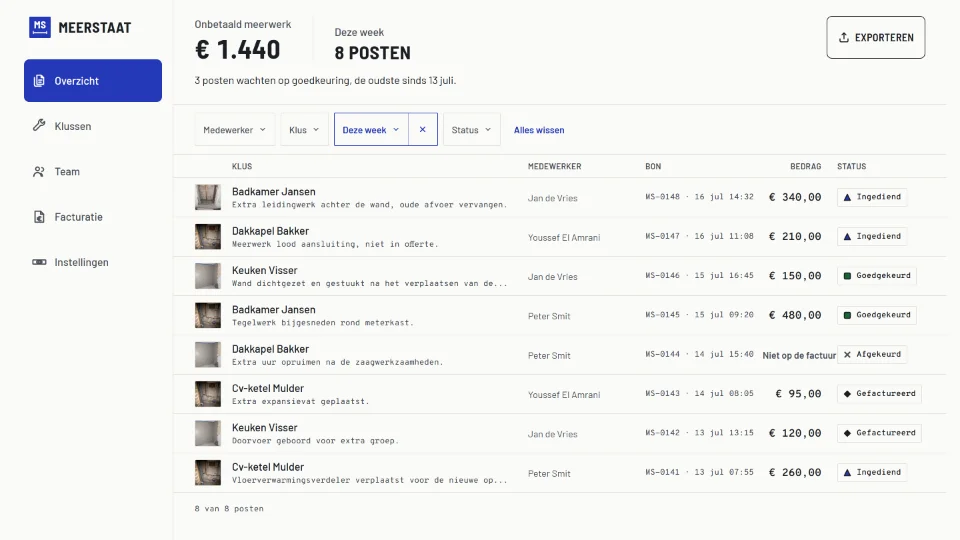Click amount € 480,00
Screen dimensions: 960x540
795,315
